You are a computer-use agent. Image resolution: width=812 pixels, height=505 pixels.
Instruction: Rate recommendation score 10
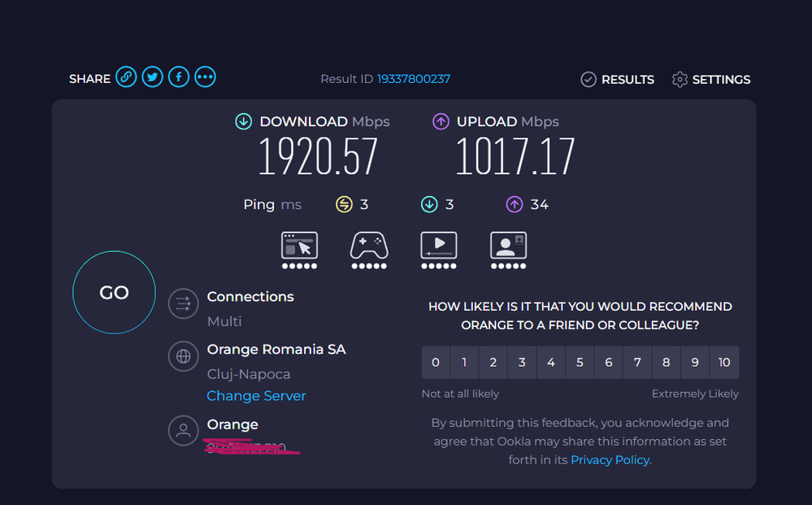click(x=724, y=362)
